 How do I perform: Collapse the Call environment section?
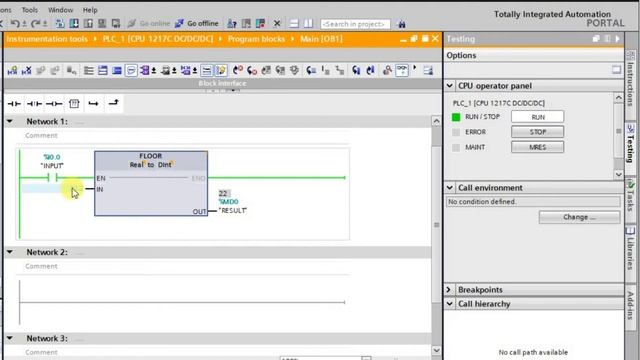tap(449, 188)
